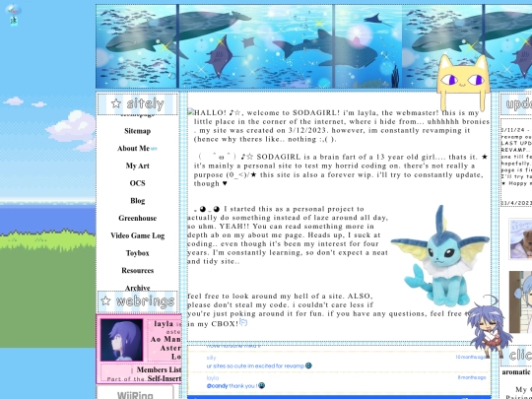Open the My Art page
This screenshot has width=532, height=399.
[x=137, y=166]
